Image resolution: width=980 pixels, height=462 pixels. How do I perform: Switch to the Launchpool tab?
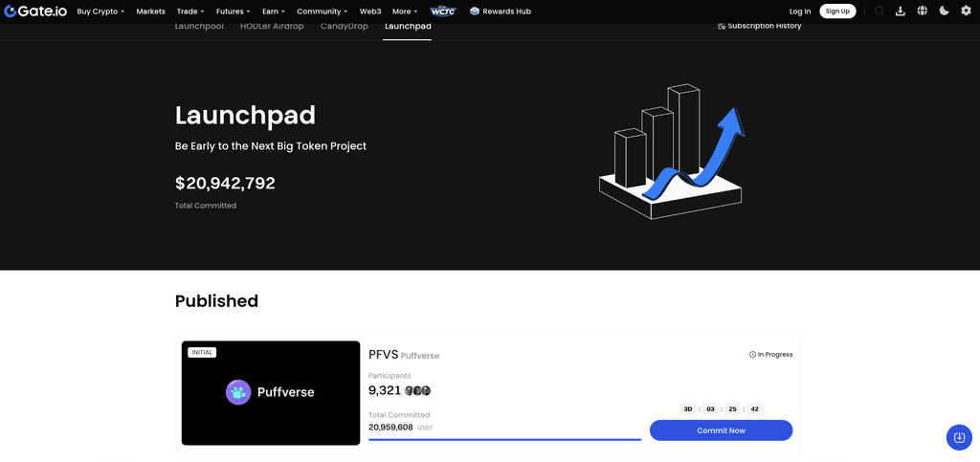[x=199, y=26]
